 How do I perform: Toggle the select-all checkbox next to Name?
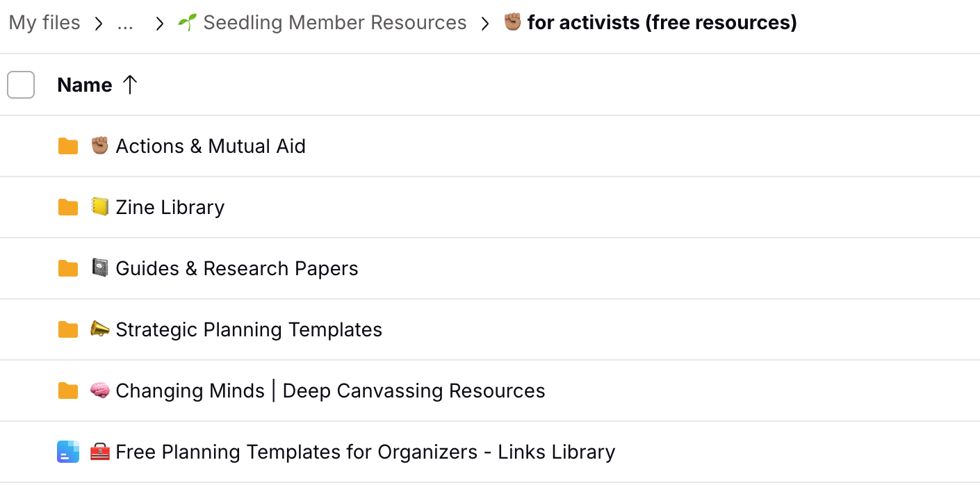pos(21,85)
